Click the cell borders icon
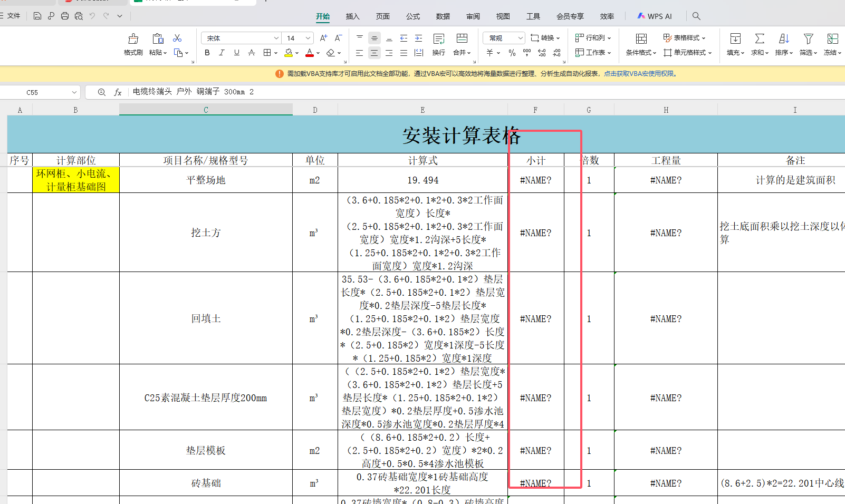 pos(267,53)
